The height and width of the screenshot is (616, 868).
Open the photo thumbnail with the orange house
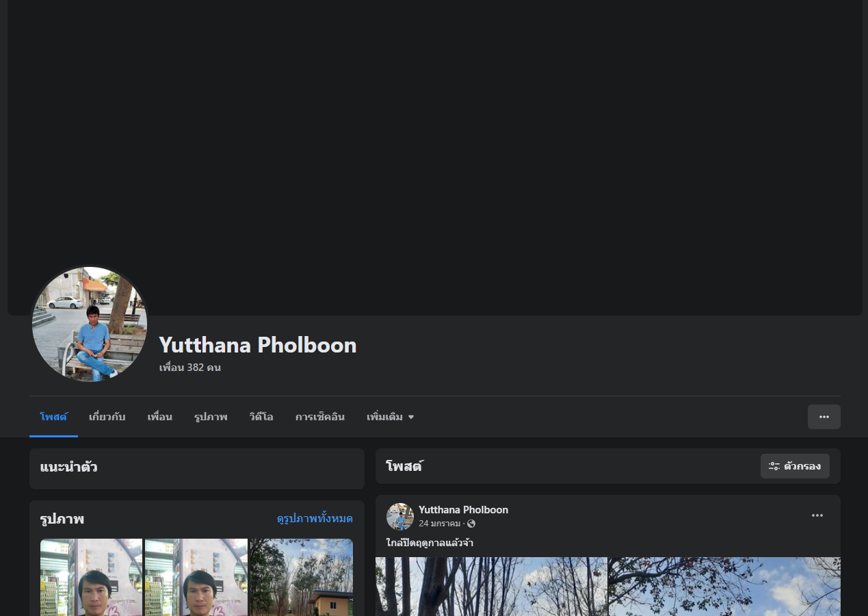tap(301, 577)
